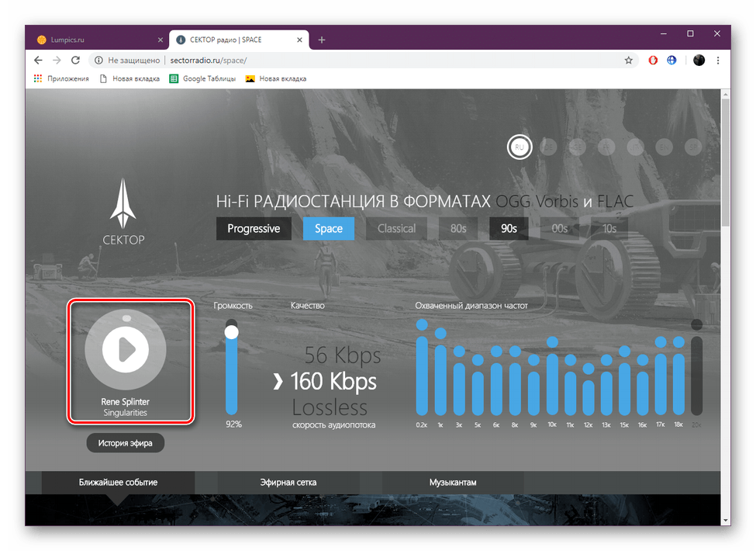Click the Sector rocket logo

point(123,212)
